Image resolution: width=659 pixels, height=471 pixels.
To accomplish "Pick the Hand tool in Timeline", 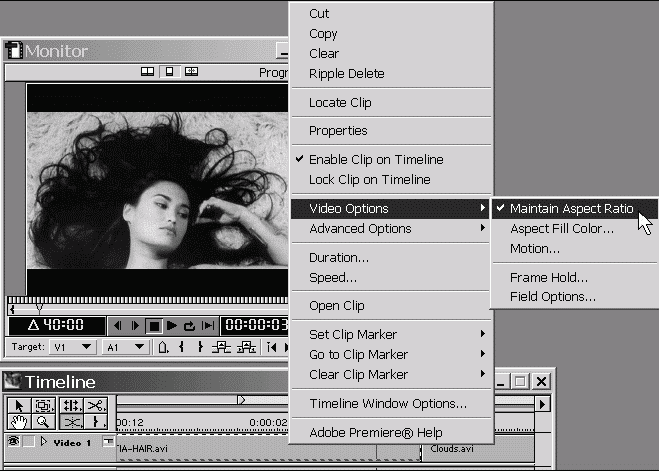I will 18,423.
